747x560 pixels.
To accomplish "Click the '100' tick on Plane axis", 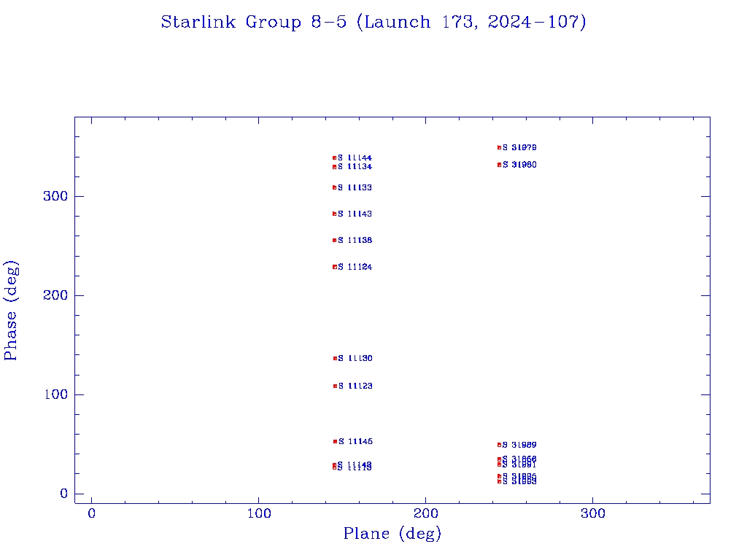I will [259, 513].
